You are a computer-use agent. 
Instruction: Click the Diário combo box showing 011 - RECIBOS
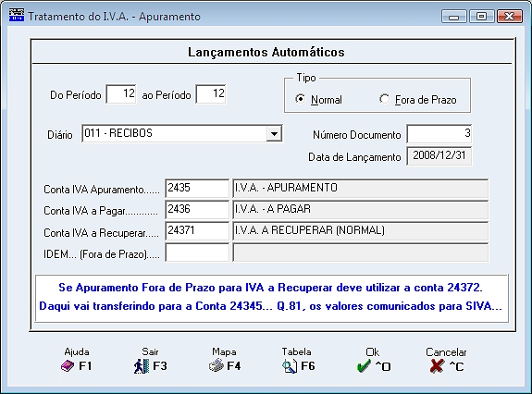coord(182,133)
